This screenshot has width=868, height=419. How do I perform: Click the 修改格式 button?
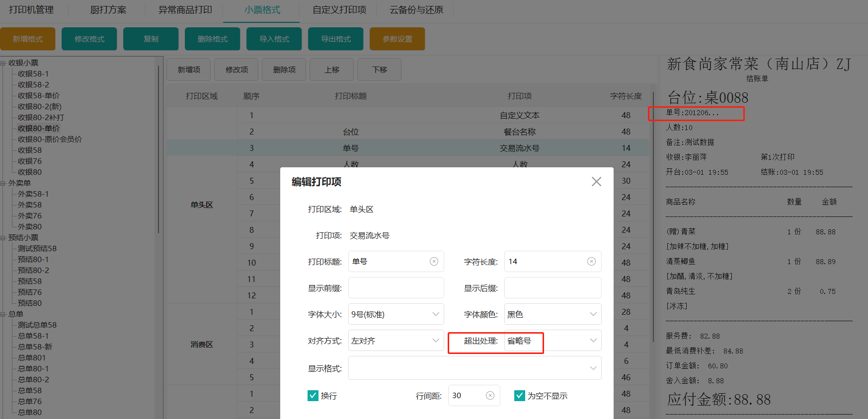coord(89,39)
